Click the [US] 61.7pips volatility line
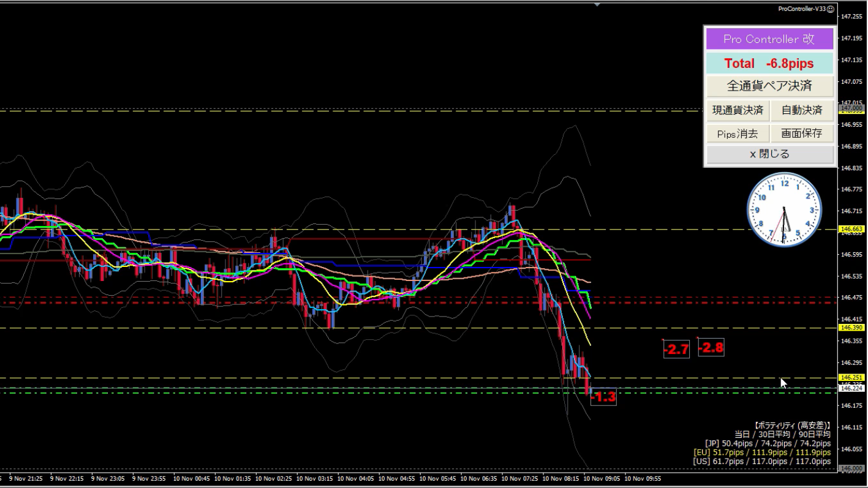 [x=762, y=461]
